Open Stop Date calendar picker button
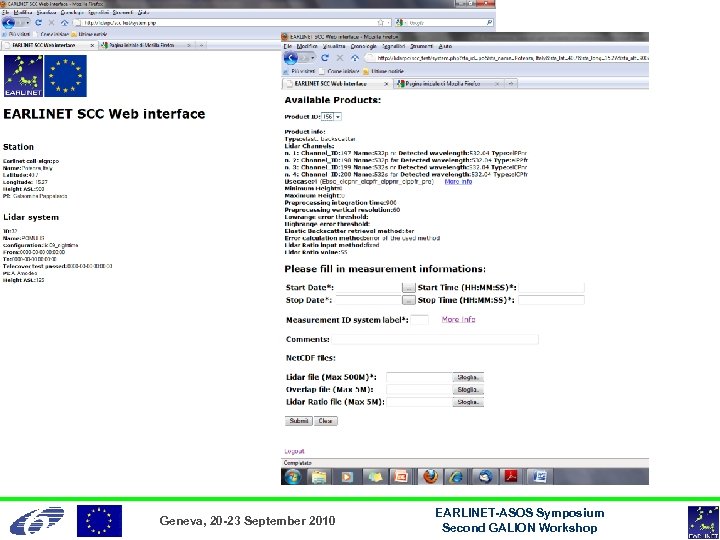The image size is (720, 540). [408, 300]
